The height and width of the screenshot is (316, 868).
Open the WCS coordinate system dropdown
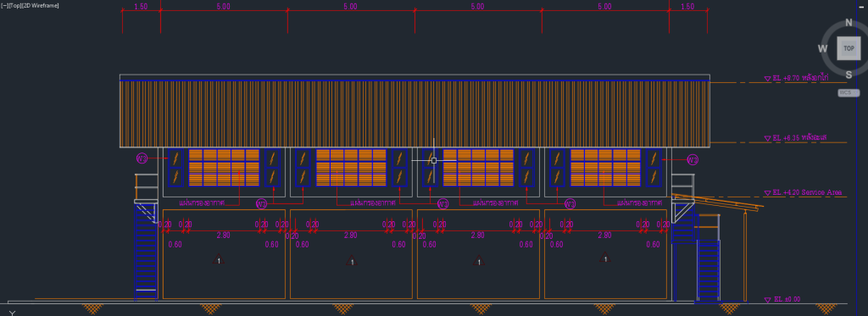pyautogui.click(x=849, y=93)
